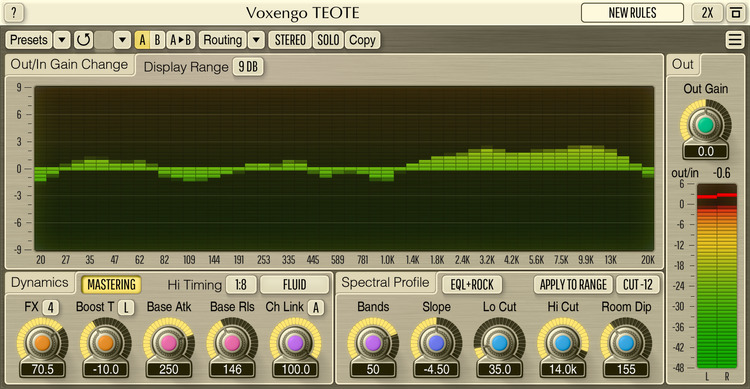Click the Base Rls pink knob

pyautogui.click(x=232, y=343)
